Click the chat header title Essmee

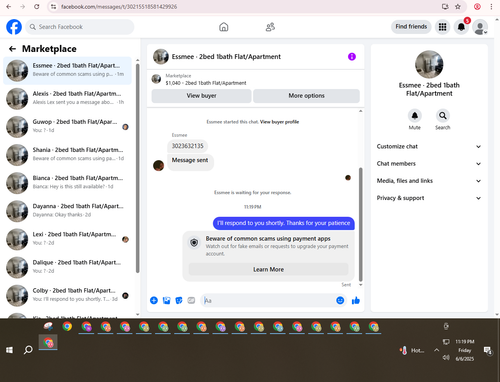(x=226, y=57)
